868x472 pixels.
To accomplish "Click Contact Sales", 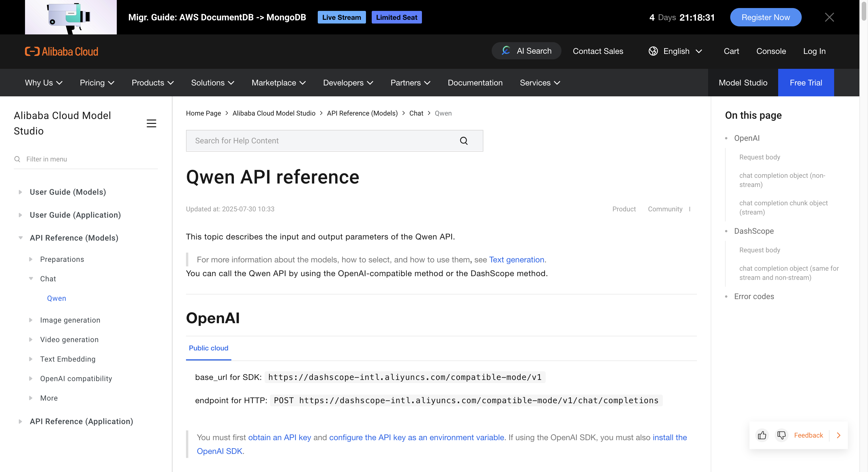I will 598,51.
